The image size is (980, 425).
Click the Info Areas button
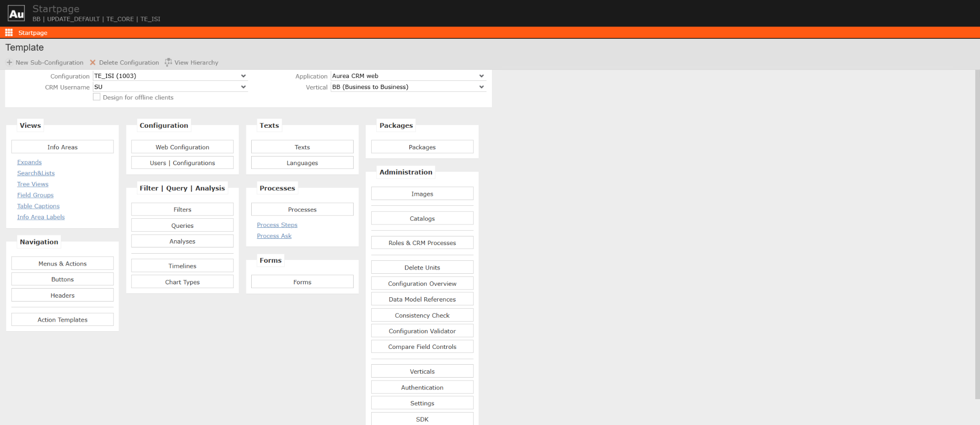62,147
